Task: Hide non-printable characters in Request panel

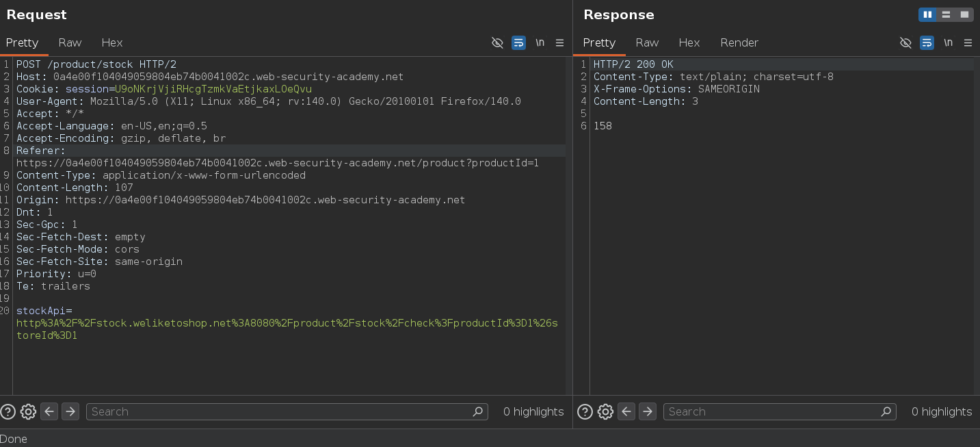Action: [x=497, y=42]
